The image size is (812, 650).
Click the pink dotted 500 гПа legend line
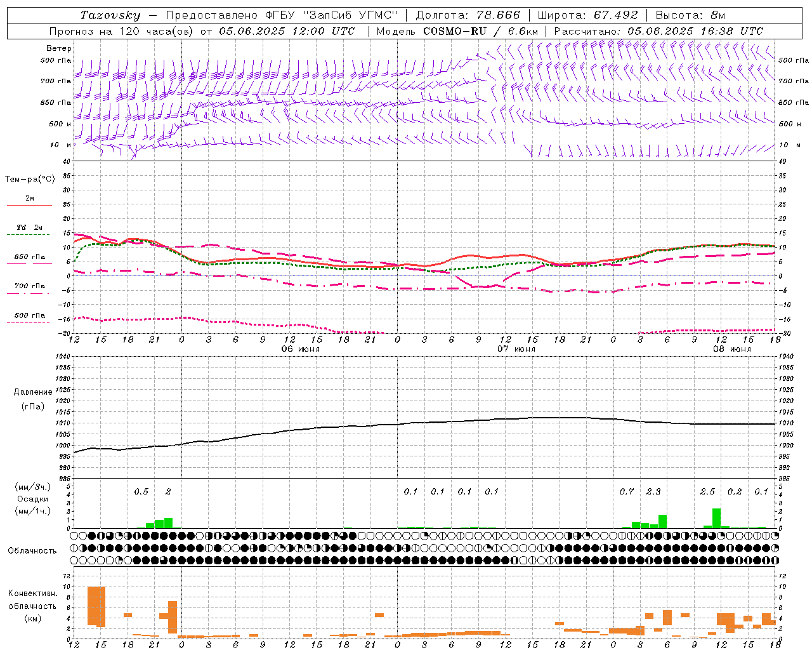click(28, 322)
